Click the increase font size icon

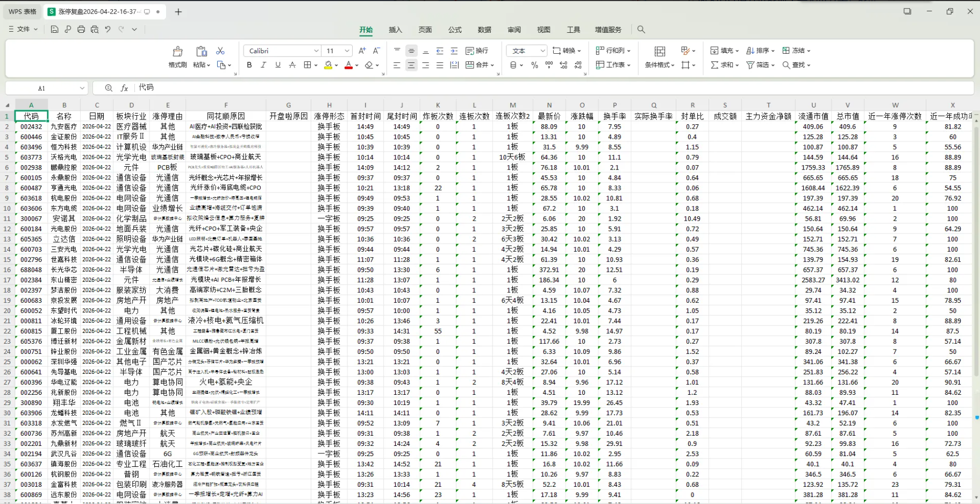tap(362, 51)
